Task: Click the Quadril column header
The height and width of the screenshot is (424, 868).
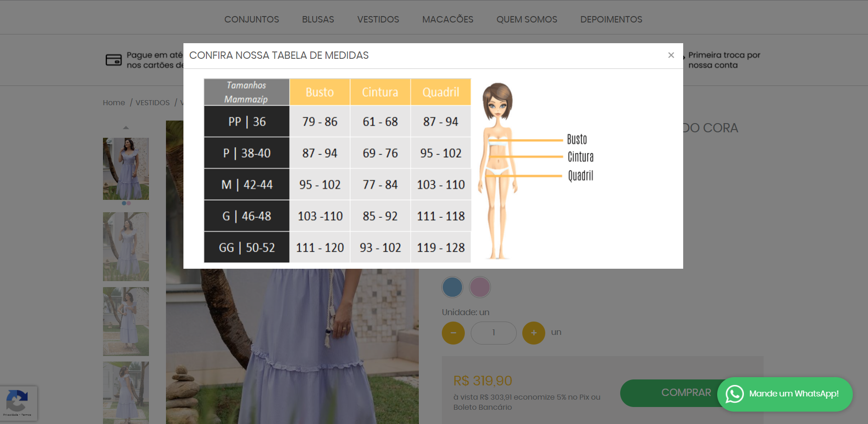Action: (441, 92)
